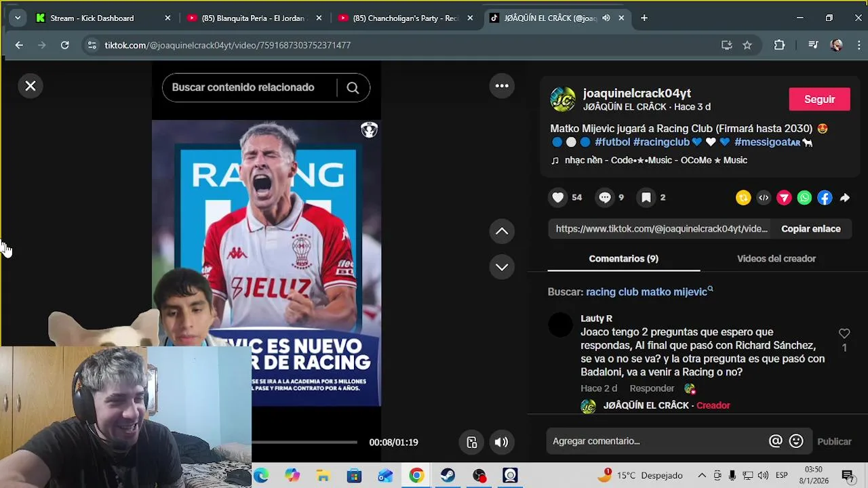The width and height of the screenshot is (868, 488).
Task: Open the three-dot video options menu
Action: [502, 85]
